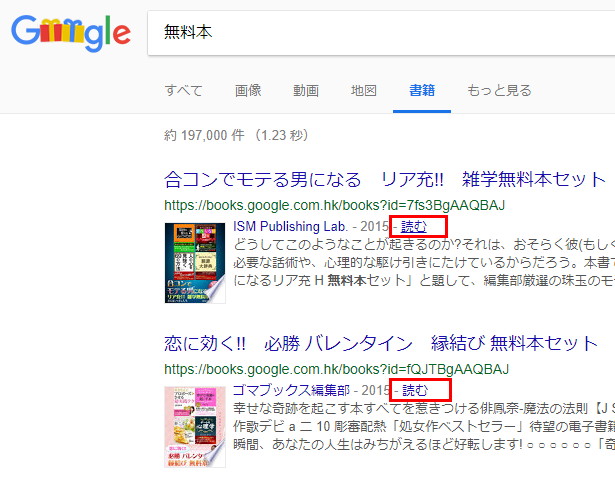Click 読む link for the first book
The width and height of the screenshot is (615, 489).
tap(413, 227)
